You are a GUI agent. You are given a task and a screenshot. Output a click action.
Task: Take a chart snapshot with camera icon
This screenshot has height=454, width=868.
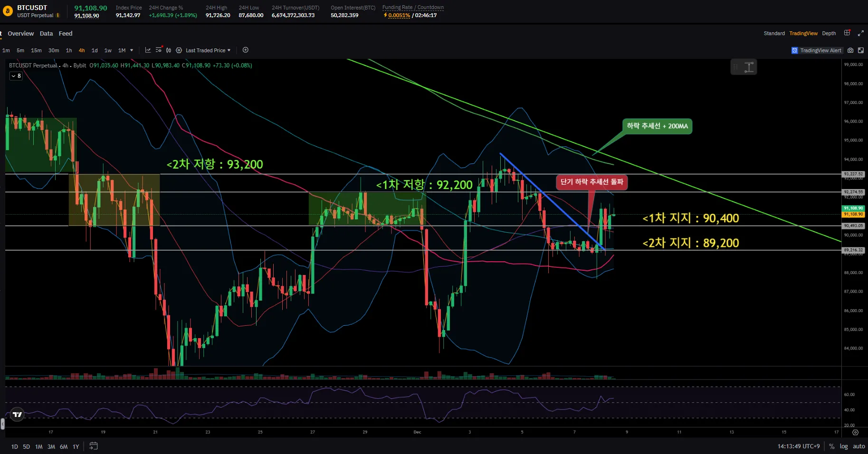click(x=850, y=50)
